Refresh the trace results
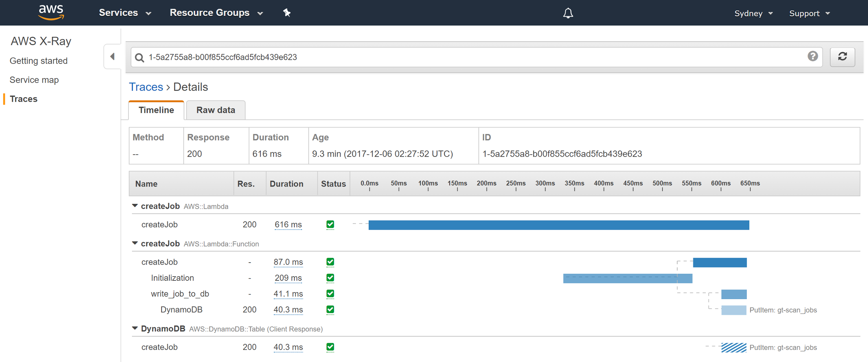The height and width of the screenshot is (362, 868). point(843,57)
